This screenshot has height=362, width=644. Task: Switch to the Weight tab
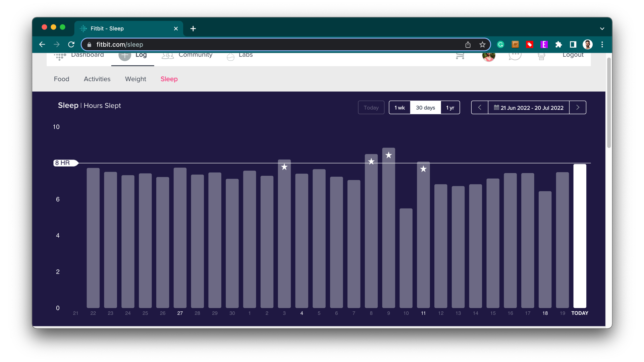tap(136, 79)
